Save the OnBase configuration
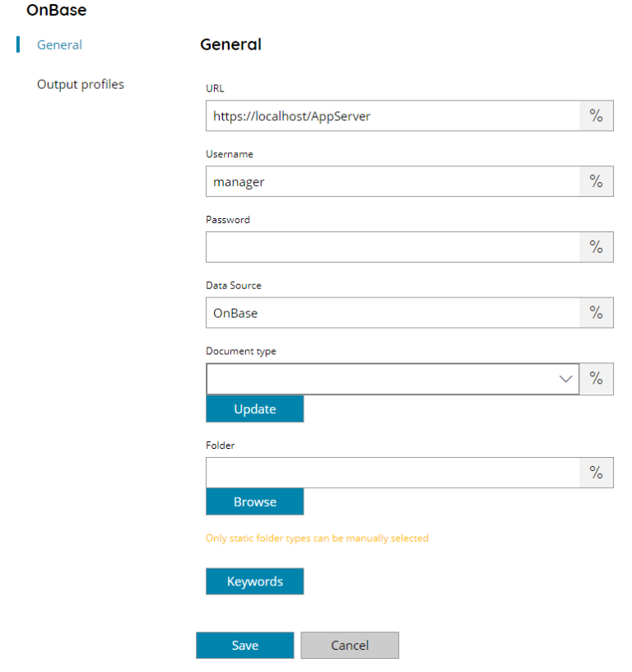This screenshot has height=672, width=632. (244, 645)
